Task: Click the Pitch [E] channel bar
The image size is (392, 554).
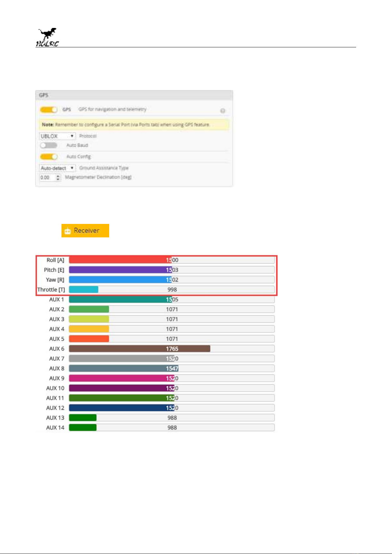Action: [x=172, y=270]
